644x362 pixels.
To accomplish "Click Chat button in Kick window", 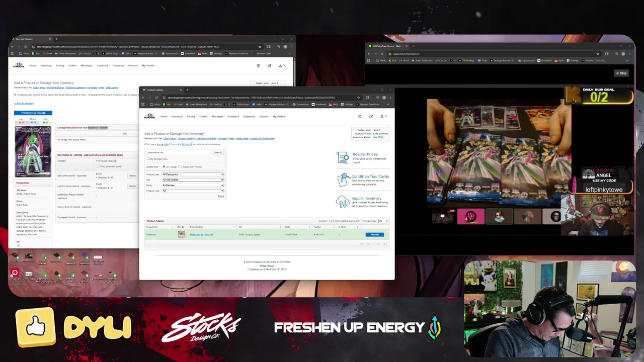I will (621, 73).
